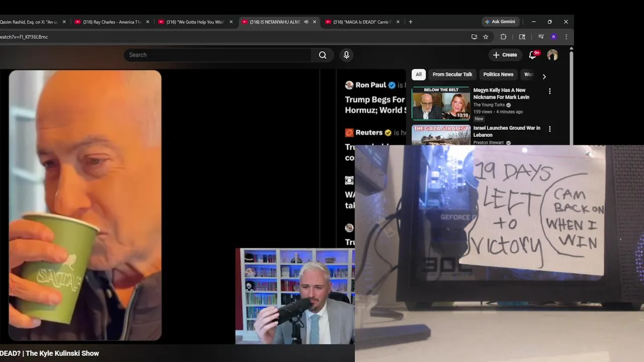Open options menu for Megyn Kelly video
This screenshot has width=644, height=362.
click(x=549, y=91)
